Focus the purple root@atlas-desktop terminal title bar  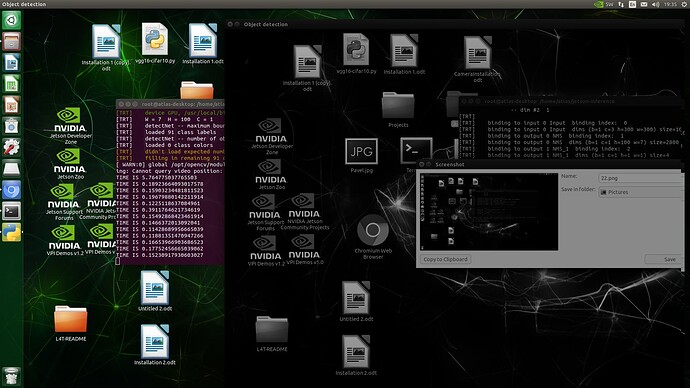tap(171, 104)
